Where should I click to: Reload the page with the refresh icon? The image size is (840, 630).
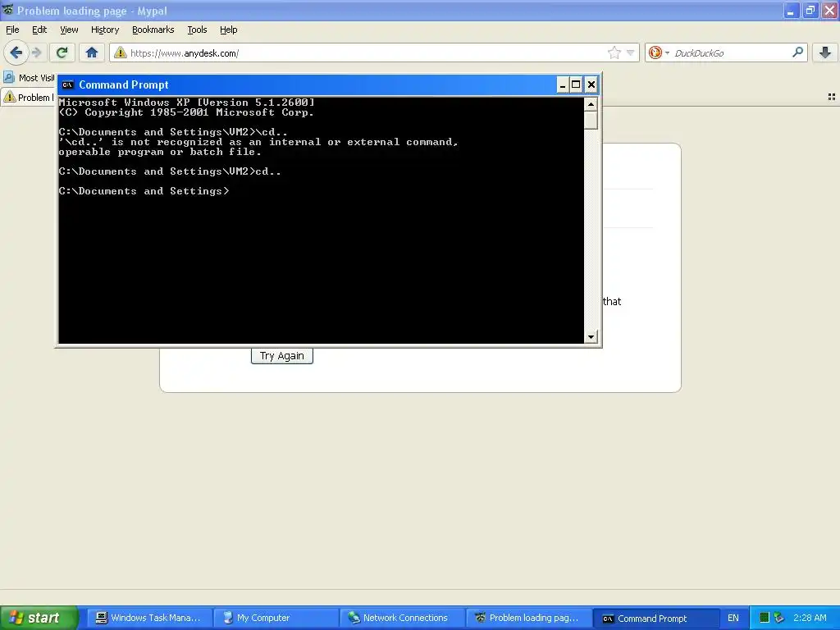62,52
